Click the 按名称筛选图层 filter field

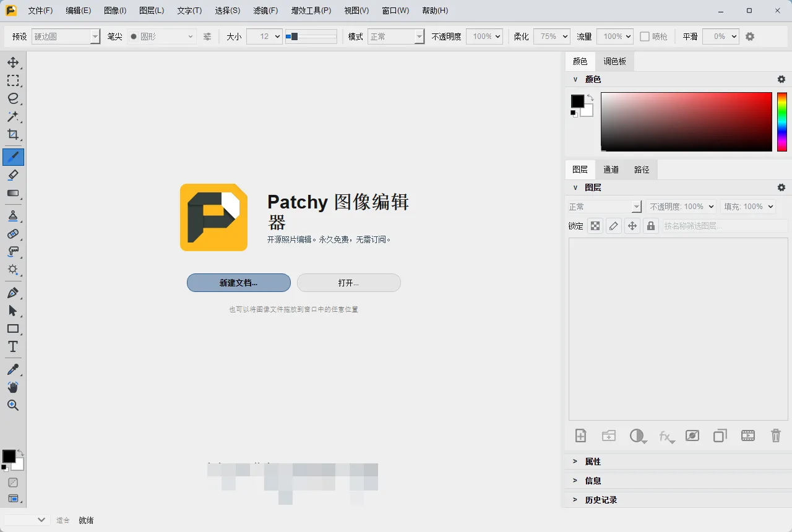(725, 226)
